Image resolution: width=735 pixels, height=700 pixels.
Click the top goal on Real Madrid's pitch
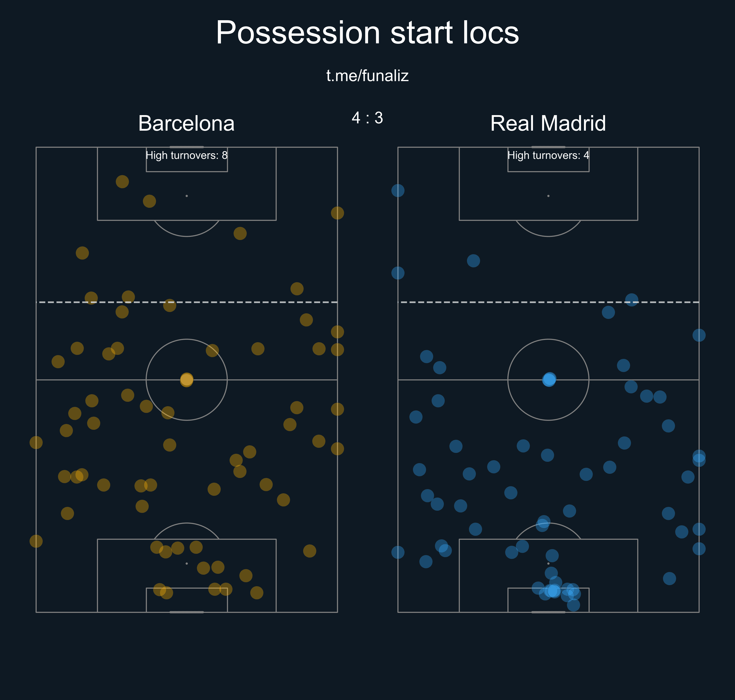[548, 147]
